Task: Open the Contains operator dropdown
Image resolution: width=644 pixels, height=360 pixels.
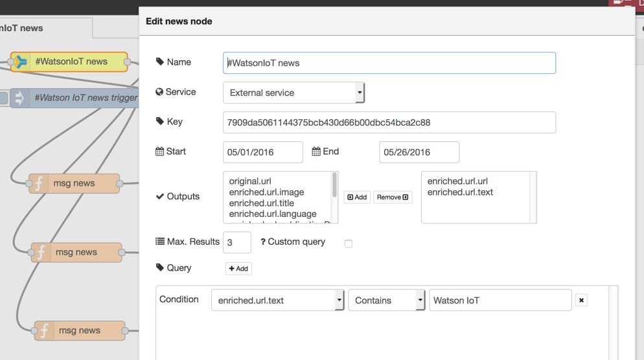Action: tap(387, 300)
